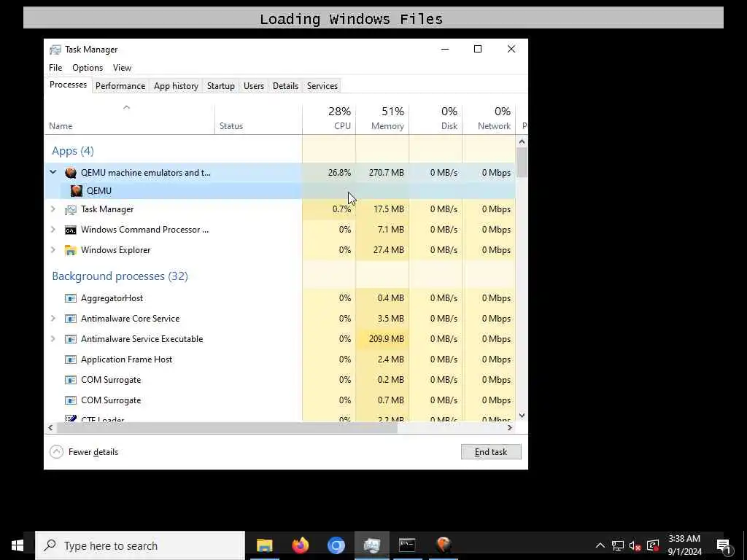This screenshot has height=560, width=747.
Task: Expand the Antimalware Core Service group
Action: pos(53,318)
